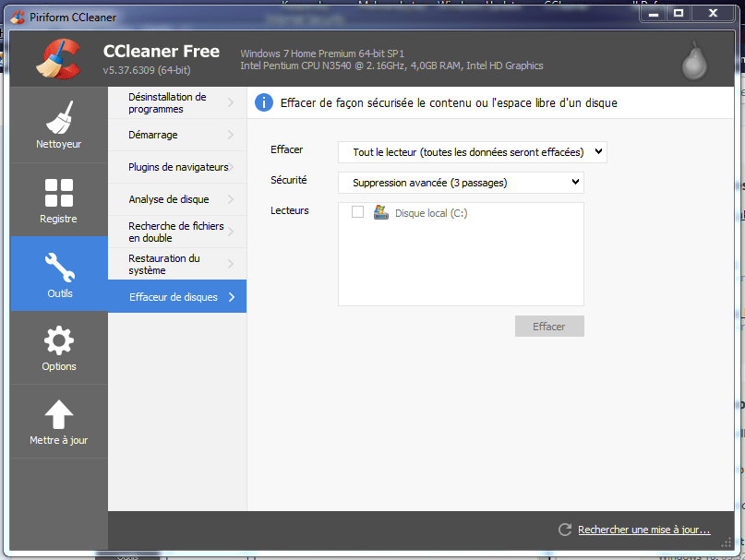Image resolution: width=745 pixels, height=560 pixels.
Task: Open Analyse de disque
Action: 177,199
